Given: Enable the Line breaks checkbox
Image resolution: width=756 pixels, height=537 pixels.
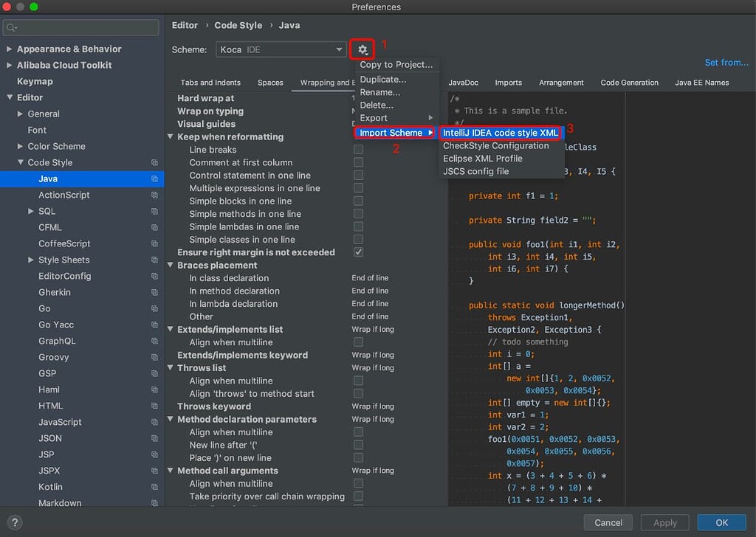Looking at the screenshot, I should [358, 150].
